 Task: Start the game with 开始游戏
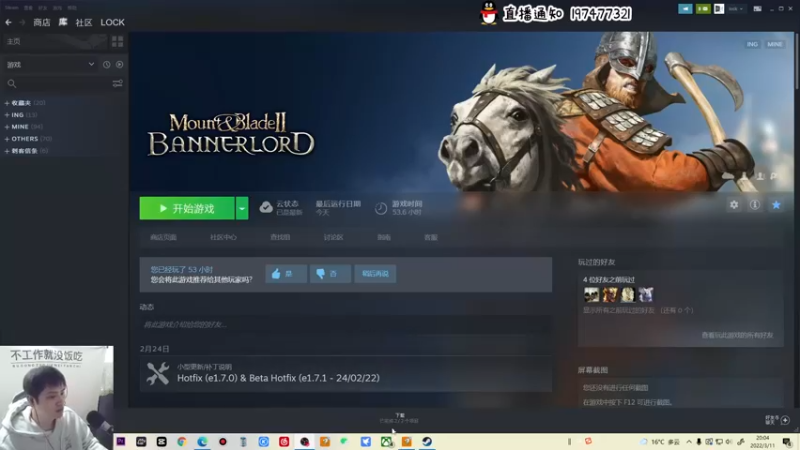(x=187, y=208)
